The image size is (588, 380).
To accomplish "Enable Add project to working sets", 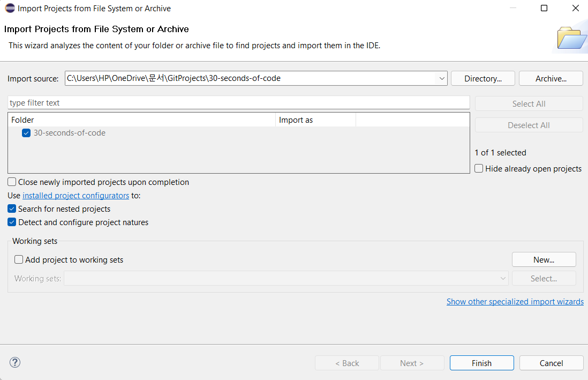I will (x=19, y=260).
